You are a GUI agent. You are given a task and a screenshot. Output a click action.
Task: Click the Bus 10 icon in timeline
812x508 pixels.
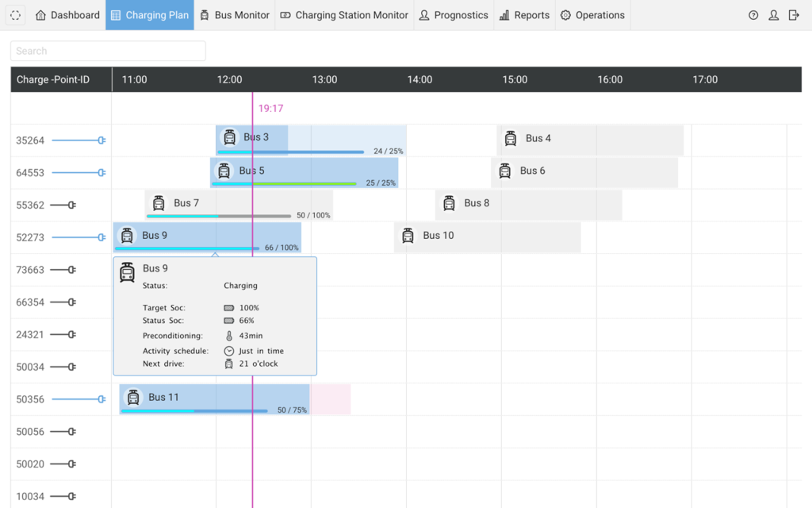tap(408, 235)
